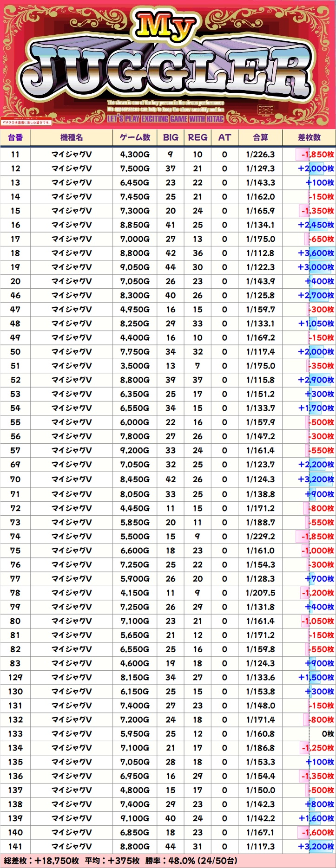336x868 pixels.
Task: Click machine number 74 in 台番 column
Action: pyautogui.click(x=15, y=537)
